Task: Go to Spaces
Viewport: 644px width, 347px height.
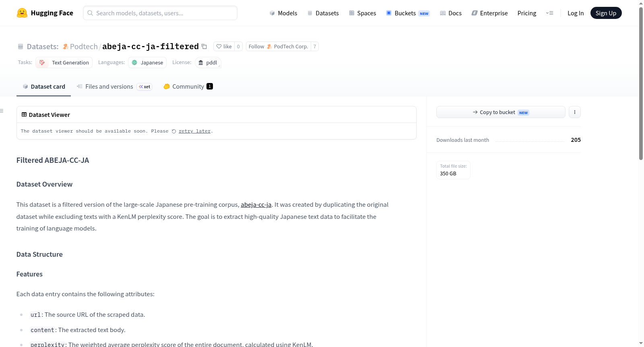Action: coord(363,13)
